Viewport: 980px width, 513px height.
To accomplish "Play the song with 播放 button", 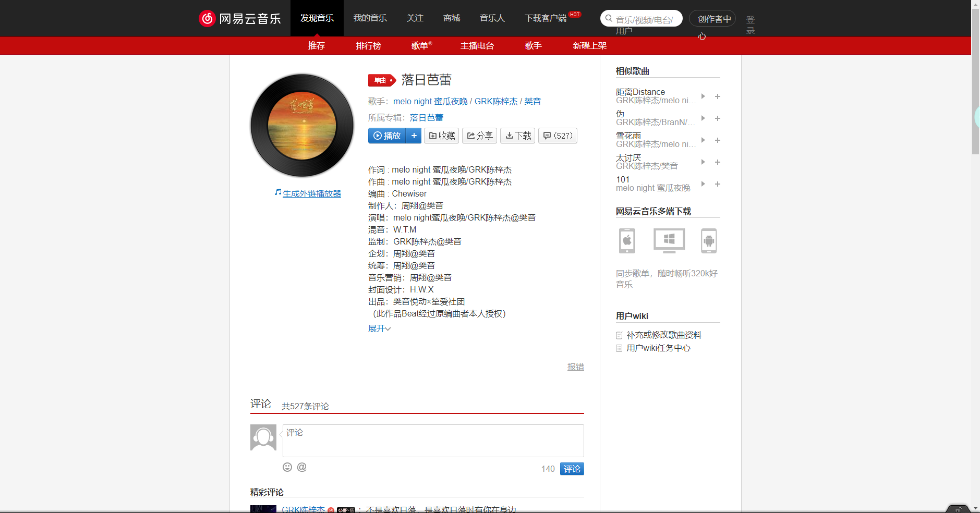I will coord(387,136).
